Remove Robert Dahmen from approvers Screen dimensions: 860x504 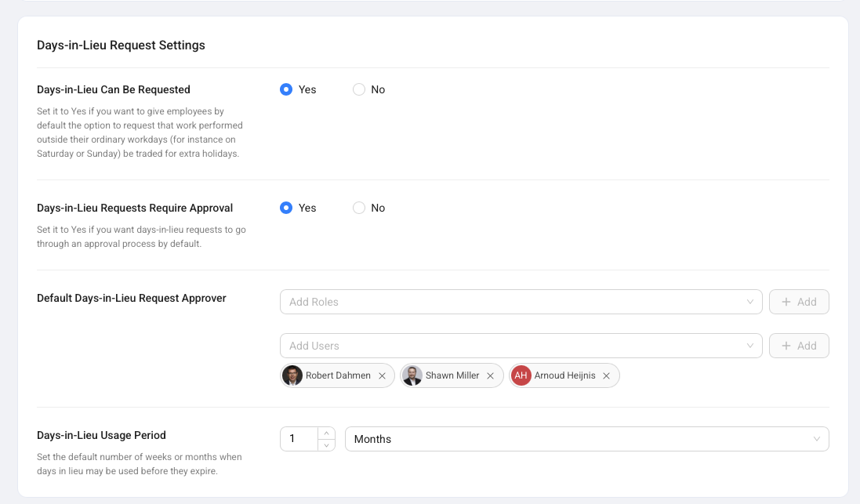tap(383, 375)
